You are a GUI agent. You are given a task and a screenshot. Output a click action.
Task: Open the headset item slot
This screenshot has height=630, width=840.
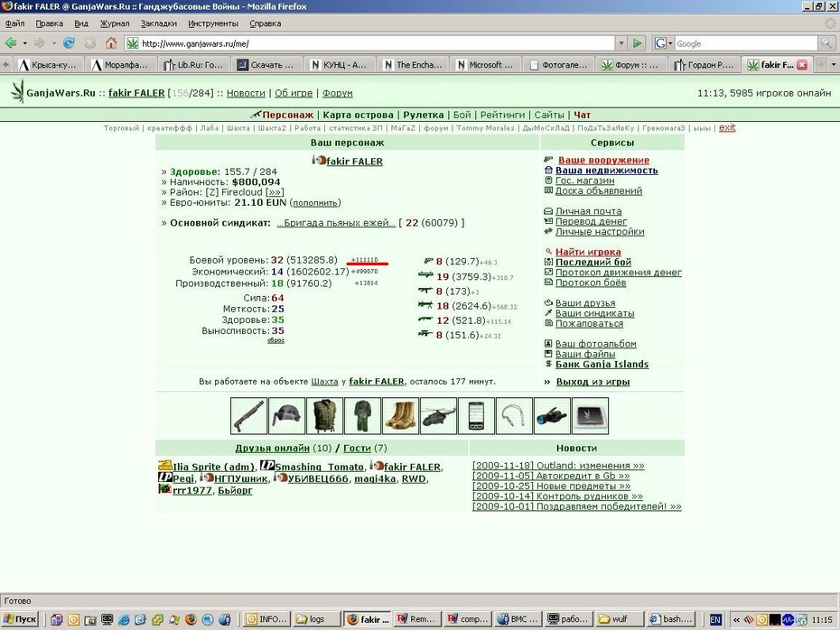[514, 415]
